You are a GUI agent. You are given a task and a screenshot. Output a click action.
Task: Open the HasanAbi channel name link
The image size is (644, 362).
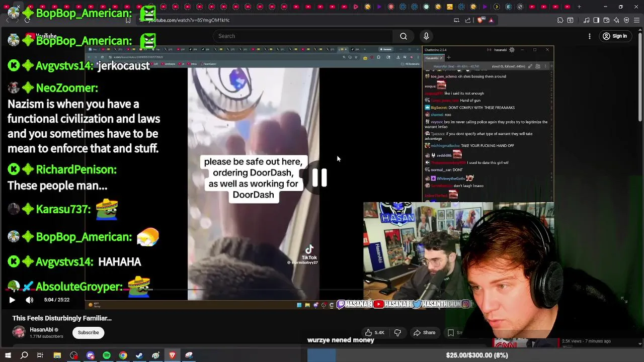(x=41, y=330)
